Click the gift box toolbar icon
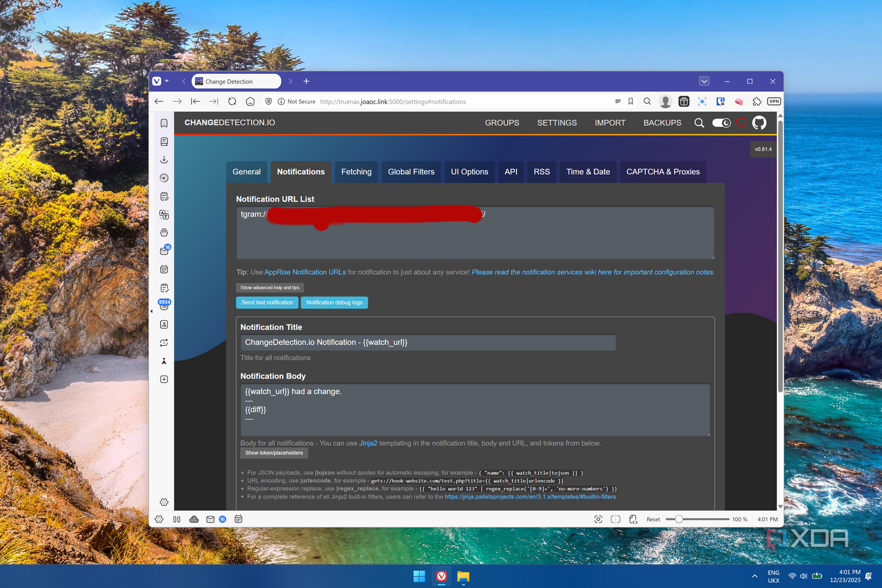Viewport: 882px width, 588px height. [684, 102]
